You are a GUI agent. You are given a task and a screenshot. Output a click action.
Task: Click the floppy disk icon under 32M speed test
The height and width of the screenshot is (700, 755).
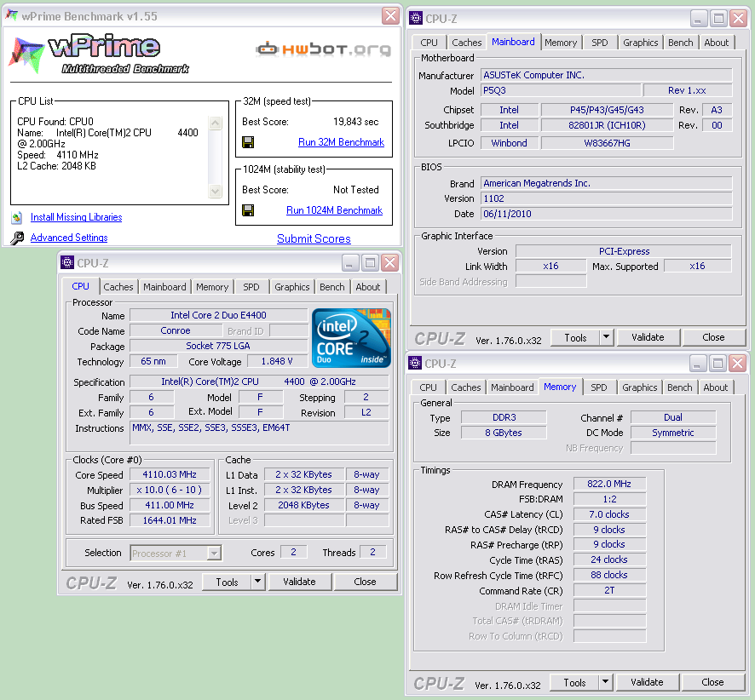248,142
